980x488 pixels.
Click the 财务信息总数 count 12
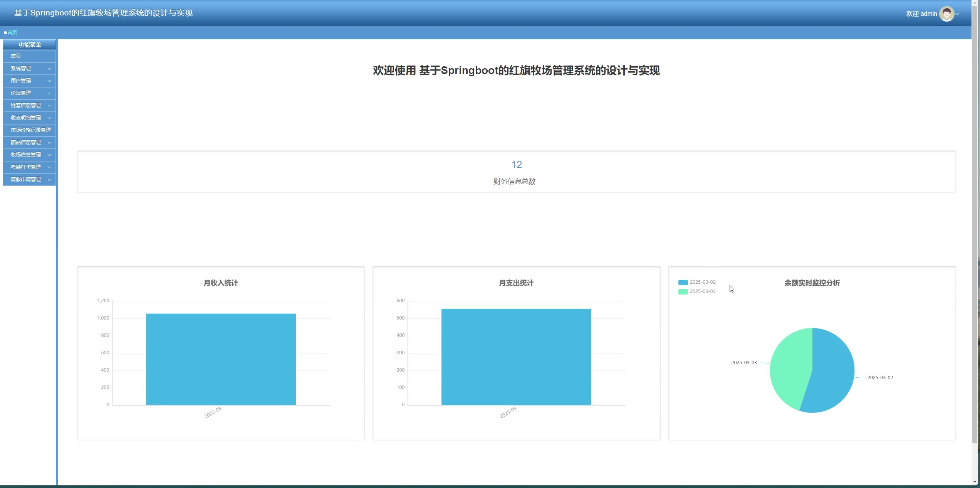516,165
